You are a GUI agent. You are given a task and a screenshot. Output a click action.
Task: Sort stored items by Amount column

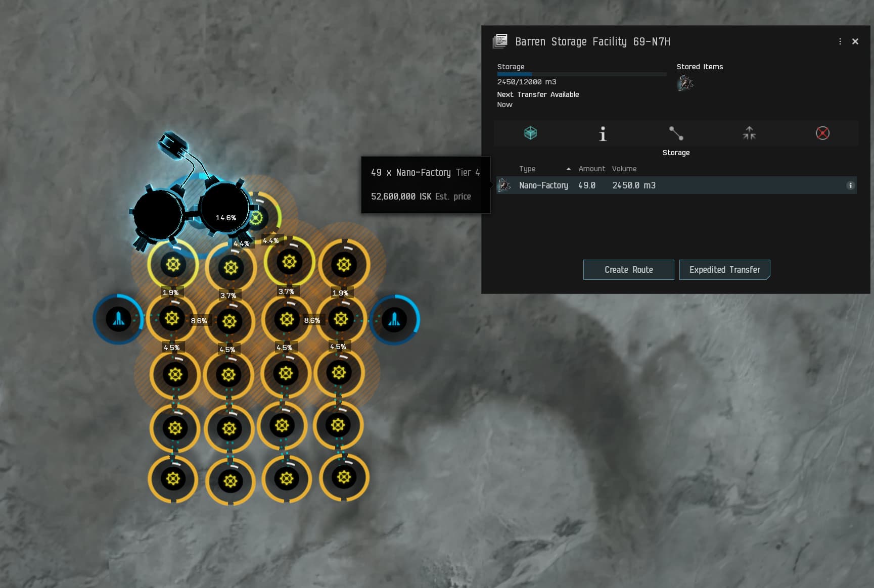coord(591,169)
